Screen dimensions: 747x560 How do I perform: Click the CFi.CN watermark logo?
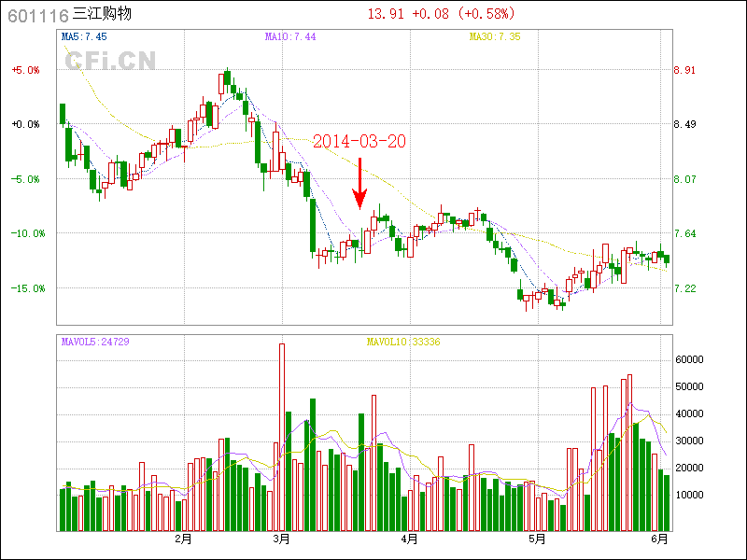(x=109, y=61)
